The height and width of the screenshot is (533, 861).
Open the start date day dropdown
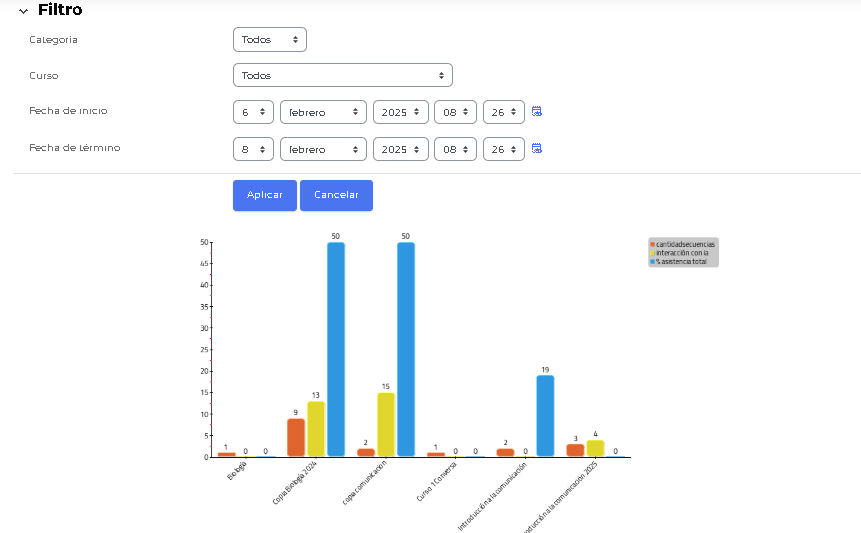click(253, 112)
